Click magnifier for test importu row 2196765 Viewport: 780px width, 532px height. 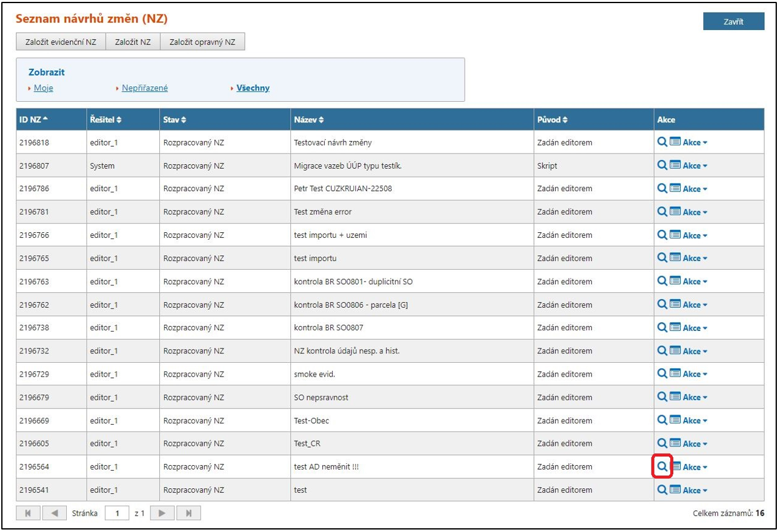(x=662, y=258)
